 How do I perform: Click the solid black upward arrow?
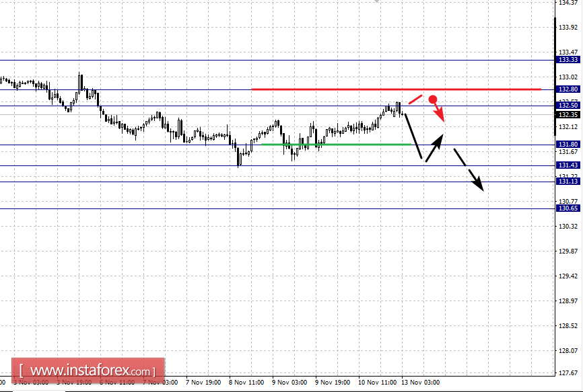tap(435, 148)
